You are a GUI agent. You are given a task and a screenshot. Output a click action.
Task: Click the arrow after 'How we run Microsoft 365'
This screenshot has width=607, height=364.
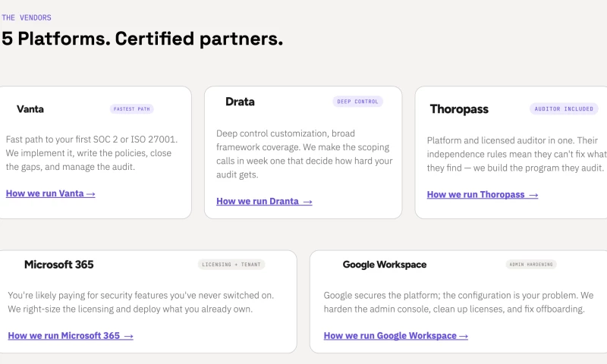pyautogui.click(x=128, y=336)
